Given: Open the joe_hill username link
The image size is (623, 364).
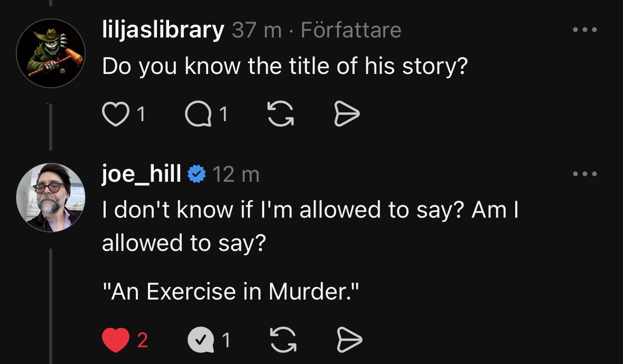Looking at the screenshot, I should (x=141, y=174).
